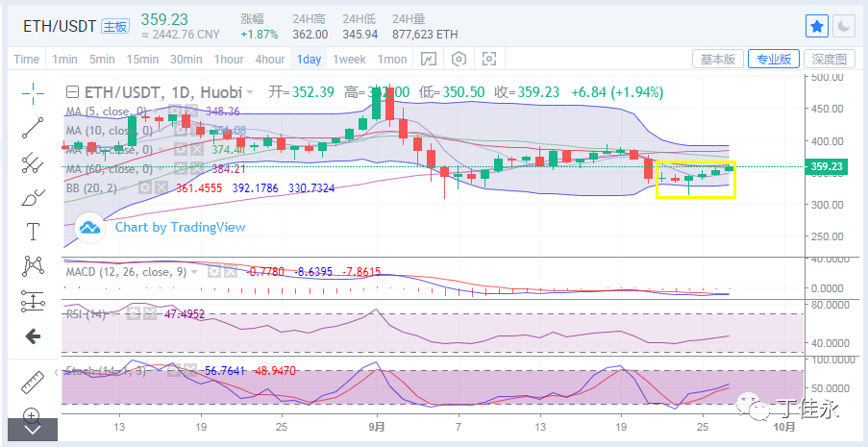Open Chart by TradingView link

point(180,227)
